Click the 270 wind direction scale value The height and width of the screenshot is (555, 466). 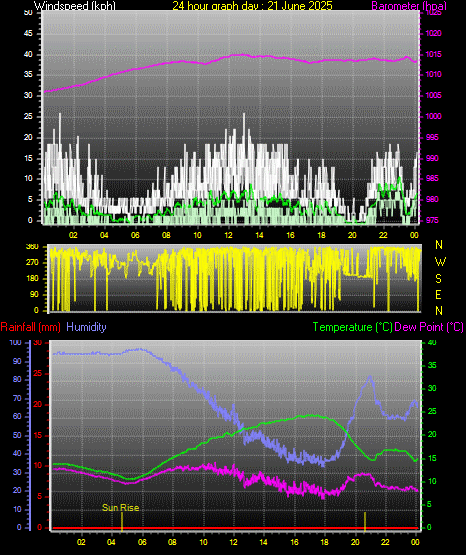(x=32, y=263)
